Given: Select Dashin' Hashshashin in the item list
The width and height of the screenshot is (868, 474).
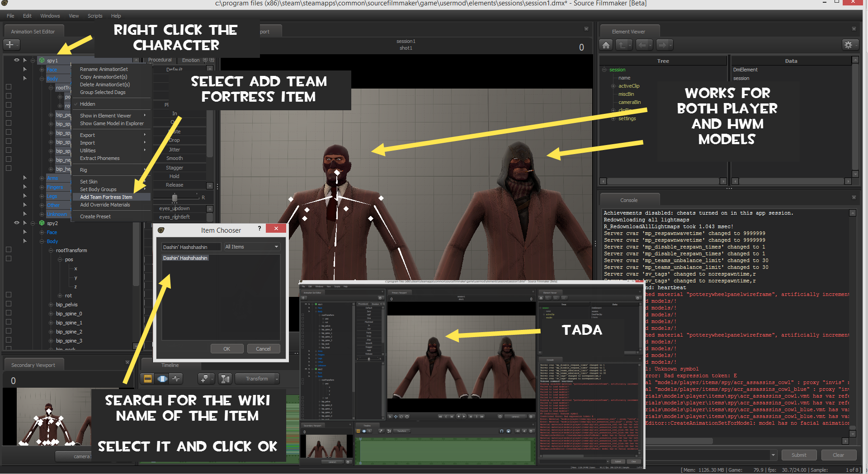Looking at the screenshot, I should coord(185,258).
